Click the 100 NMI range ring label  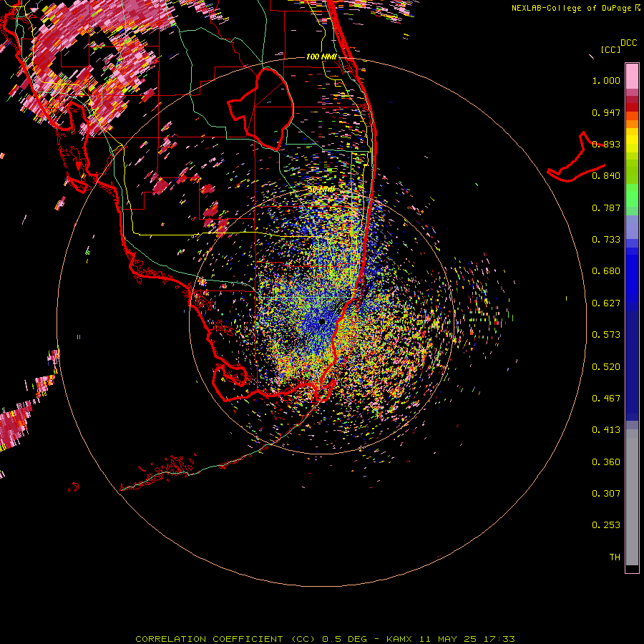coord(321,57)
